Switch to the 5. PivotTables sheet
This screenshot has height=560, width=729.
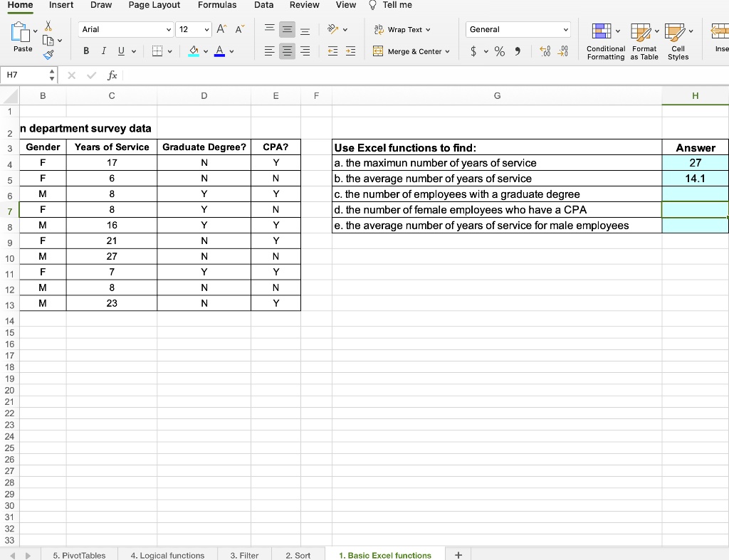[79, 555]
